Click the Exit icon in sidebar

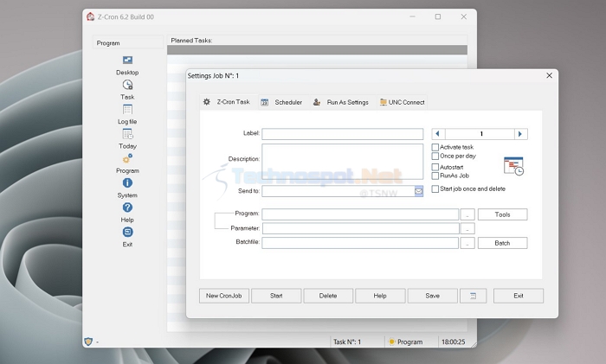127,232
